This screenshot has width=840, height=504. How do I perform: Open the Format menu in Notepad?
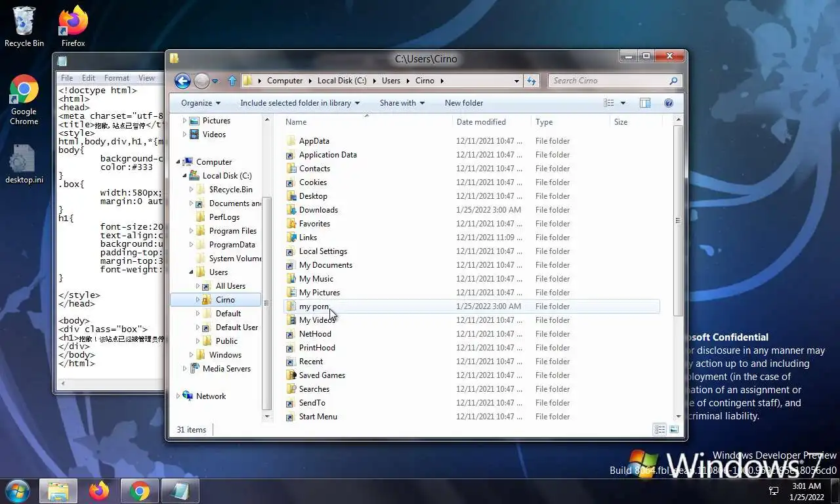click(117, 78)
